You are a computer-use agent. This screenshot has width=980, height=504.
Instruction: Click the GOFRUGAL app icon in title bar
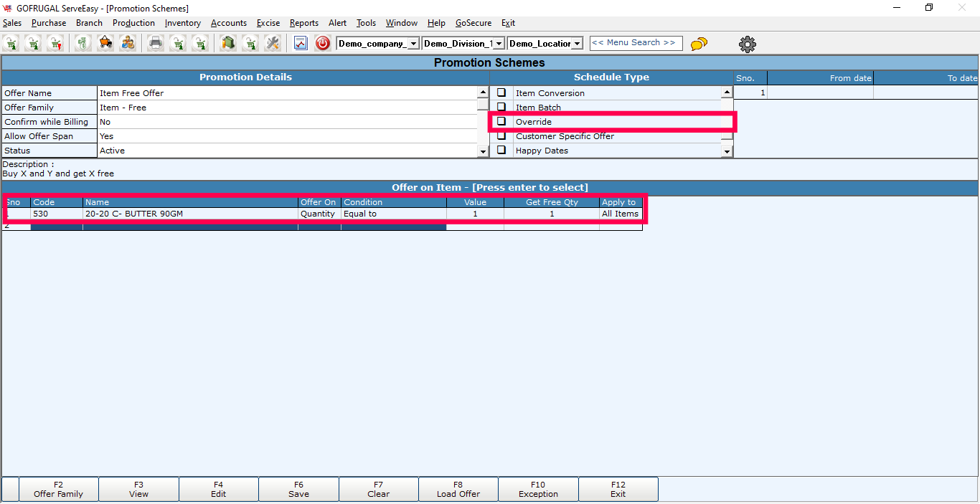(8, 8)
